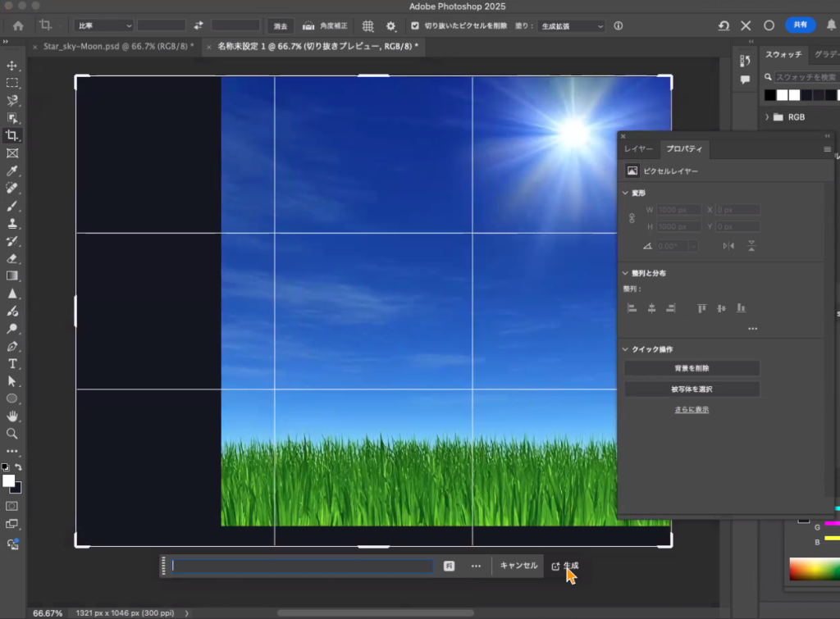Open crop settings gear in options bar
Screen dimensions: 840x619
[391, 26]
